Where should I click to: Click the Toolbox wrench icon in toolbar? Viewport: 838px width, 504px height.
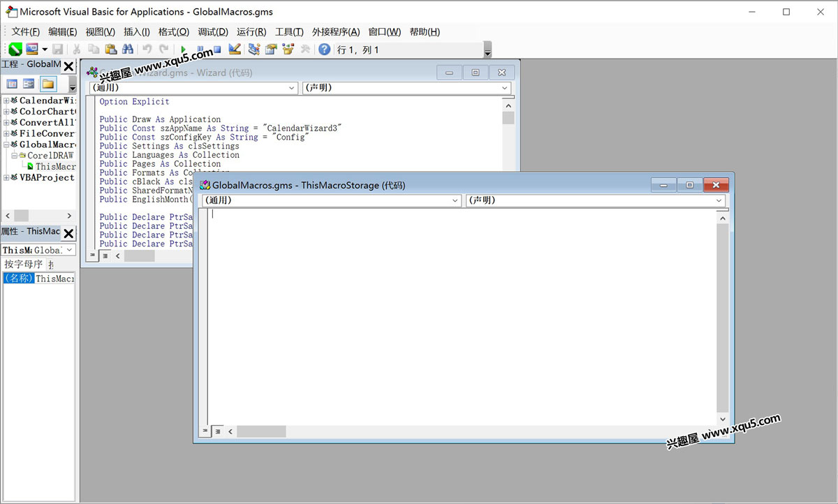(305, 50)
